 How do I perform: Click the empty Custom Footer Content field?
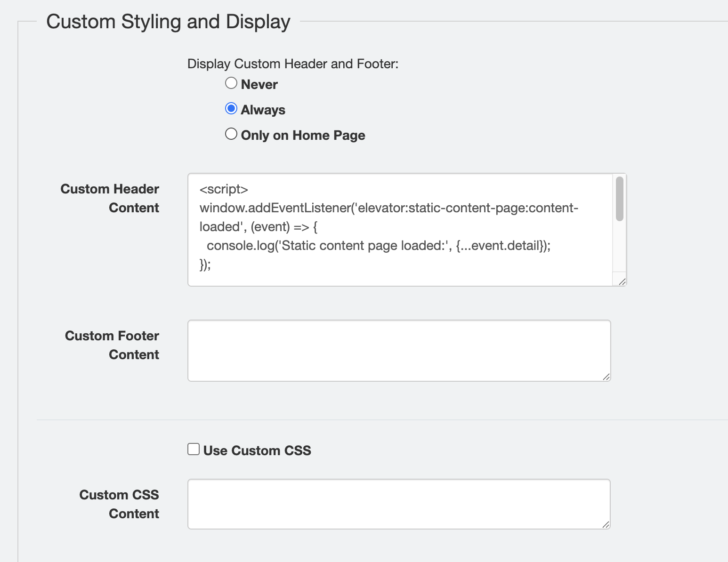[x=398, y=350]
